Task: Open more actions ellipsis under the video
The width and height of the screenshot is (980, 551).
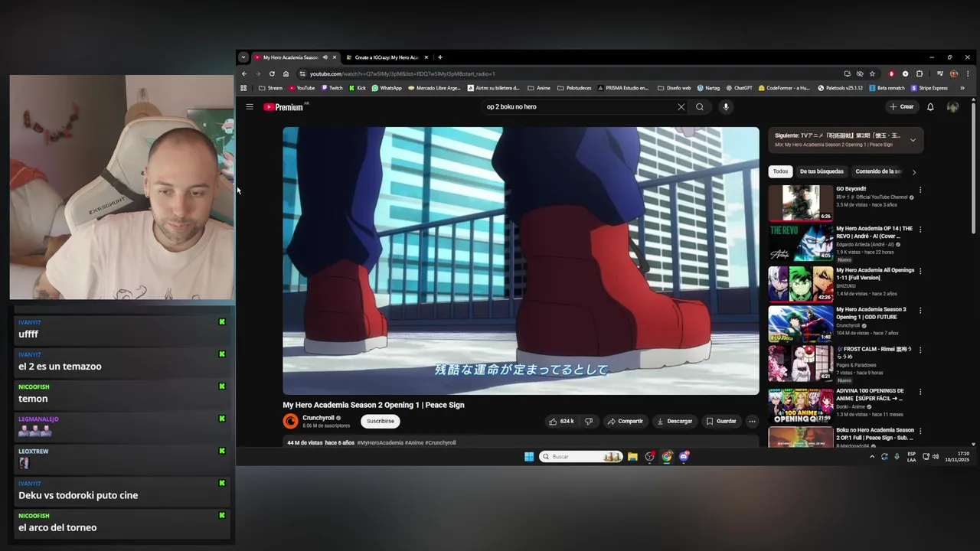Action: (752, 421)
